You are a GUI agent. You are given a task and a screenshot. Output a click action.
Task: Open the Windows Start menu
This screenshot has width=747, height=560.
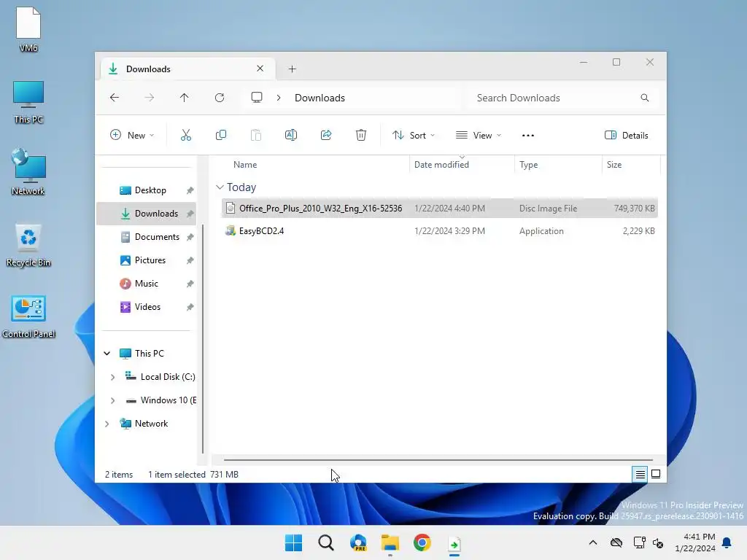(293, 542)
